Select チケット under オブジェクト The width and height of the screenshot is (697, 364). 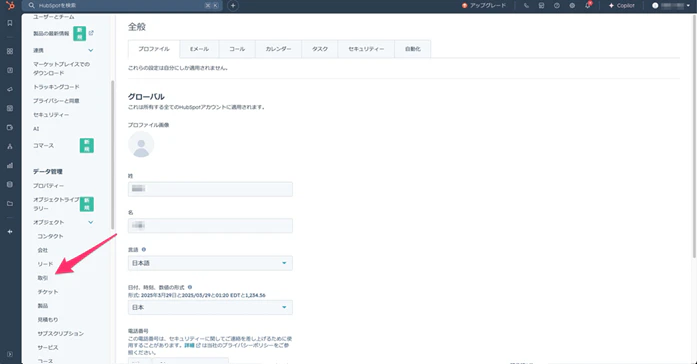(48, 292)
